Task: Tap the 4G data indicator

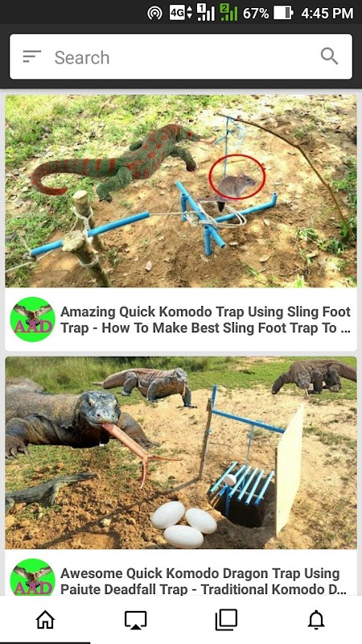Action: click(181, 13)
